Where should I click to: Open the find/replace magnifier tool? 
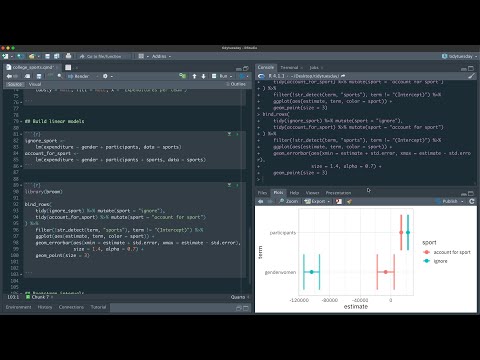pos(60,76)
